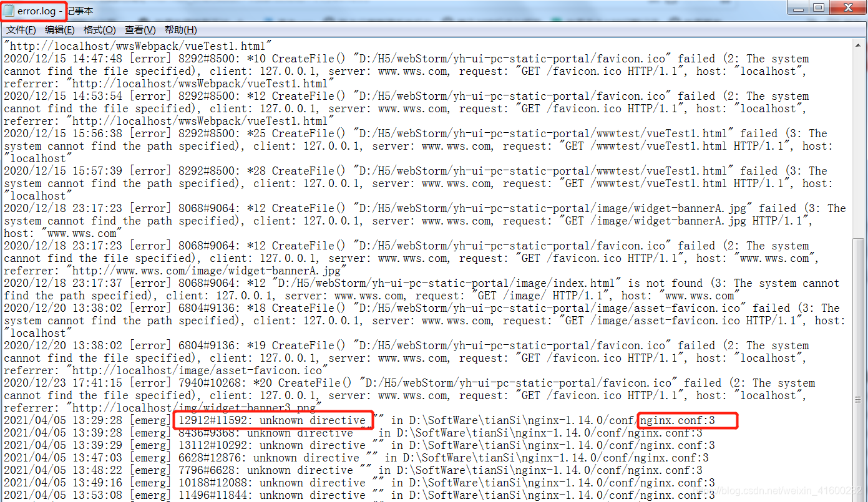The image size is (868, 502).
Task: Maximize the Notepad window
Action: pyautogui.click(x=817, y=7)
